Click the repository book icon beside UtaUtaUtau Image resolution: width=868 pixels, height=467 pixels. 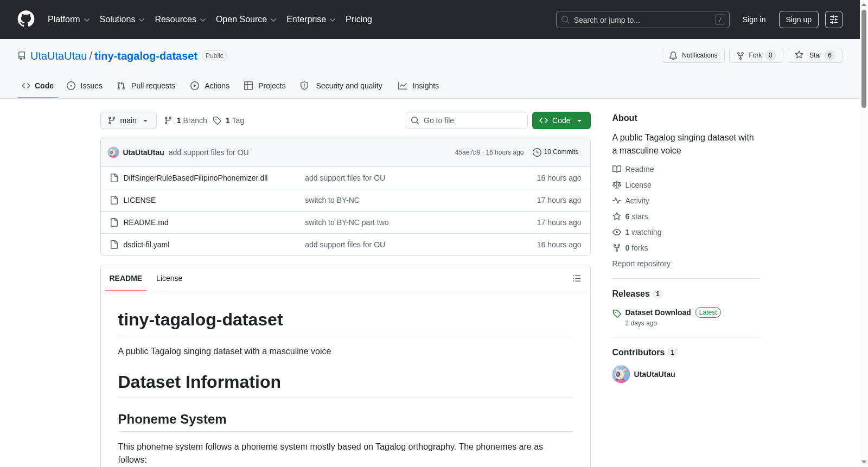(x=22, y=56)
